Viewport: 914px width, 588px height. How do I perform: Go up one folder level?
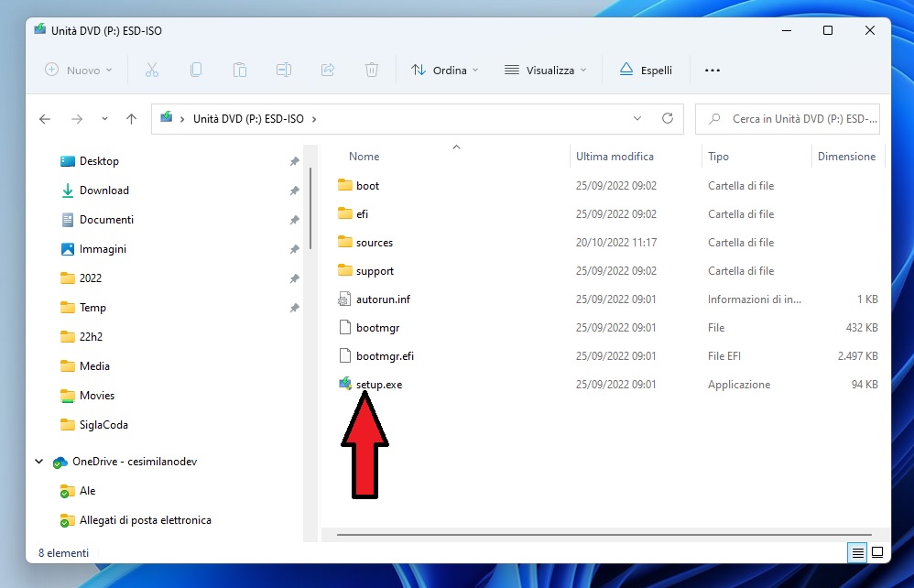click(131, 119)
